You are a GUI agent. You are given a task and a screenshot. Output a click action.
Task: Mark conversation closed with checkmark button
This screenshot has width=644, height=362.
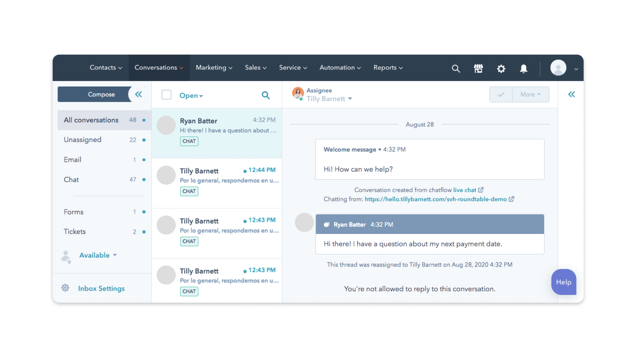pyautogui.click(x=501, y=95)
